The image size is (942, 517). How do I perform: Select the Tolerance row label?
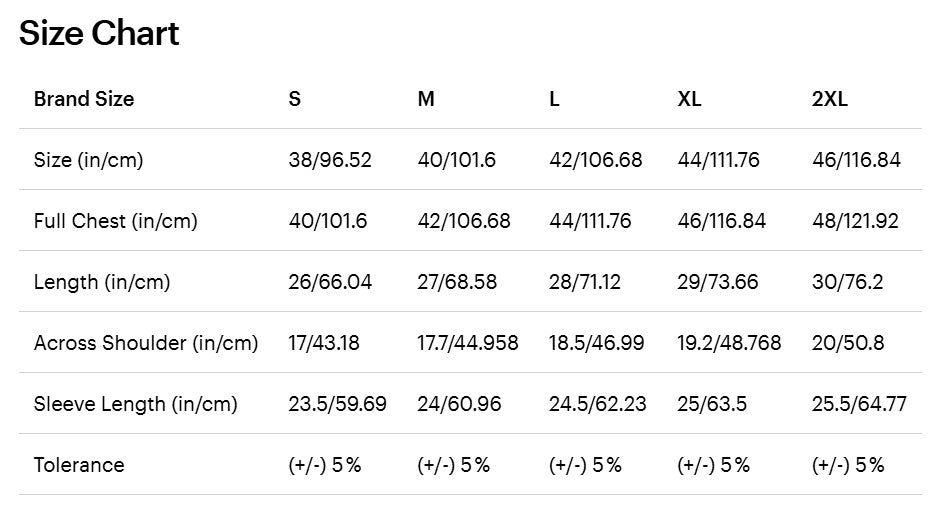79,465
